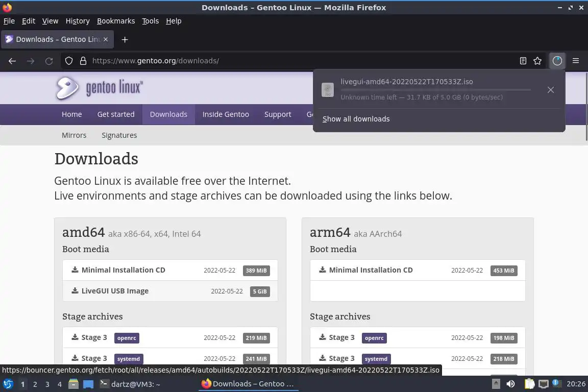Screen dimensions: 588x392
Task: Open the Tools menu
Action: pyautogui.click(x=151, y=21)
